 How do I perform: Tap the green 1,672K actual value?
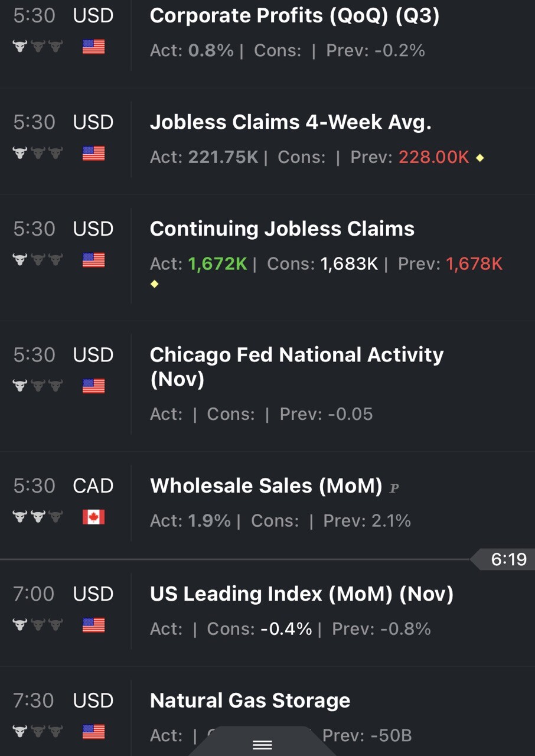point(217,263)
